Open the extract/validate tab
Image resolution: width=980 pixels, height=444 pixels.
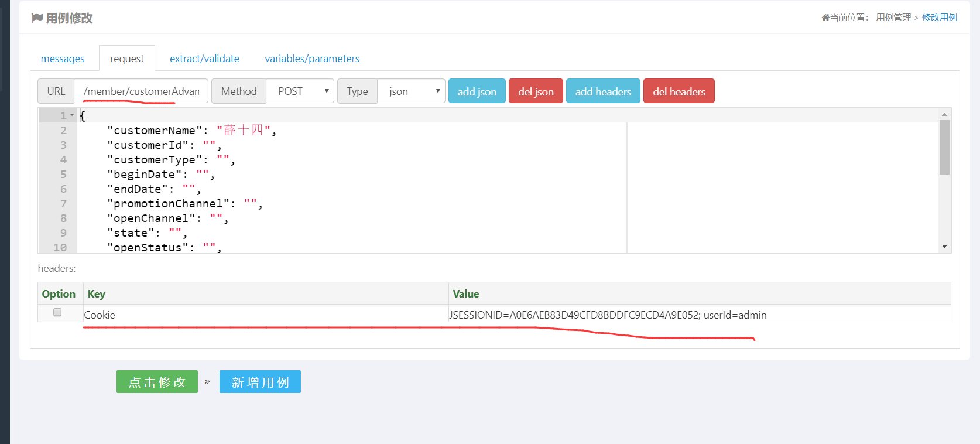tap(204, 59)
